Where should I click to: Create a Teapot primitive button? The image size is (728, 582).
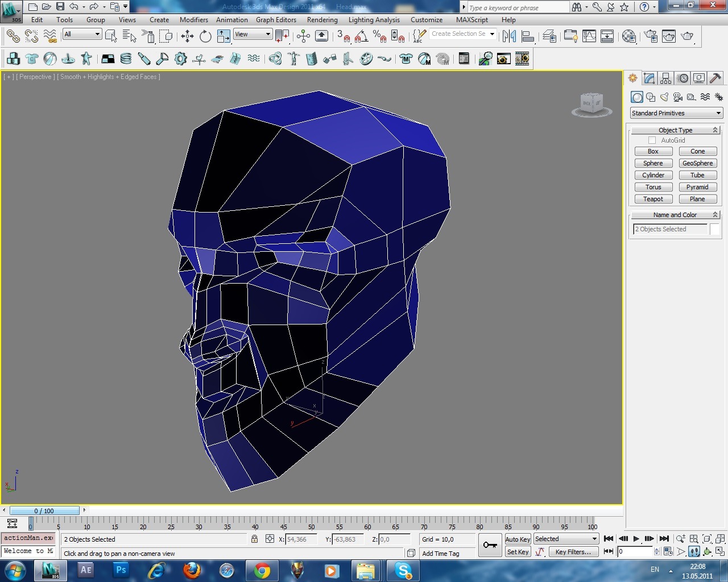[653, 199]
